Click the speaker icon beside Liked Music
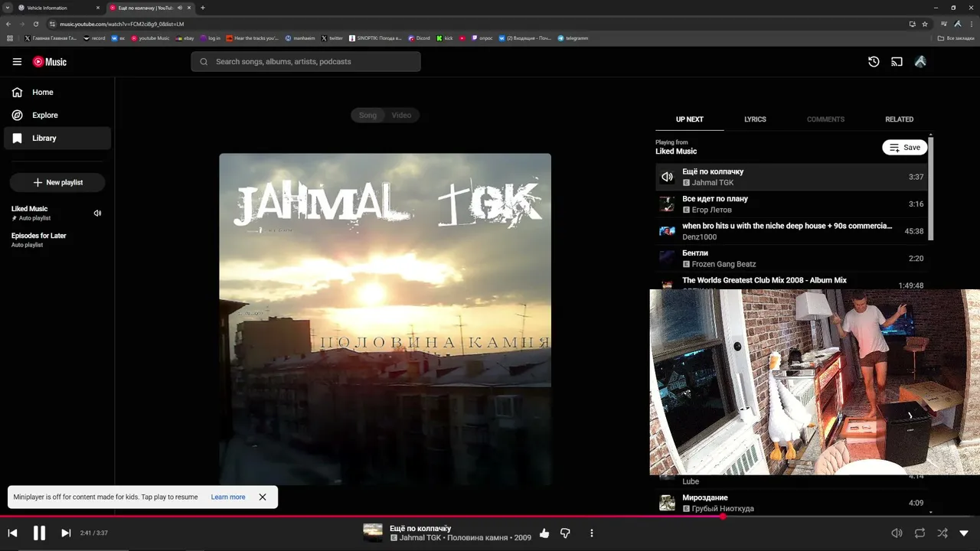This screenshot has height=551, width=980. pos(97,214)
